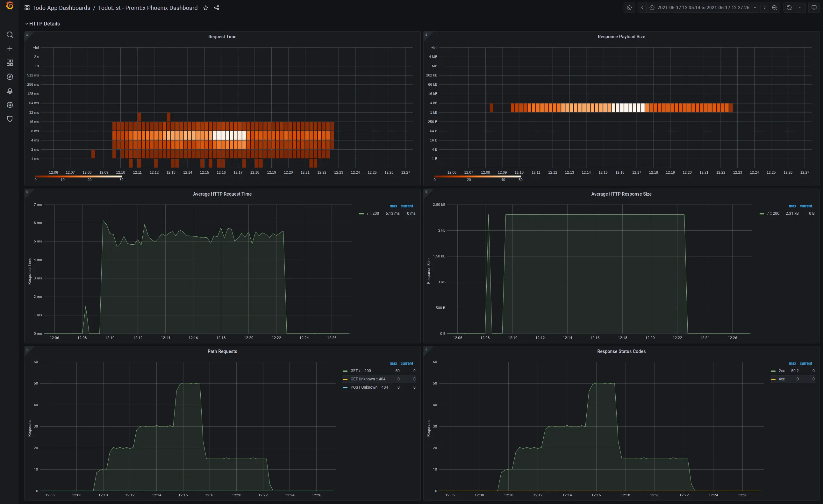Click the Create plus icon in sidebar
This screenshot has height=504, width=823.
10,49
